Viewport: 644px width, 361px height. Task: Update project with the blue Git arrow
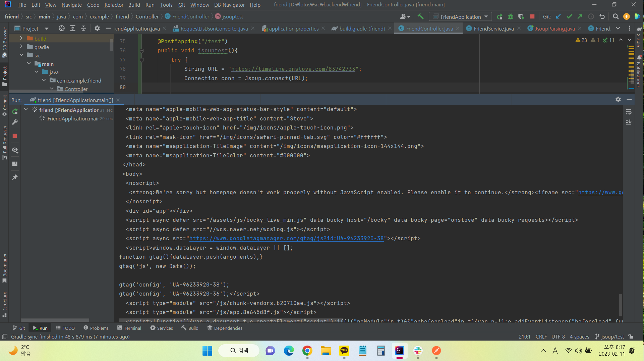click(558, 16)
